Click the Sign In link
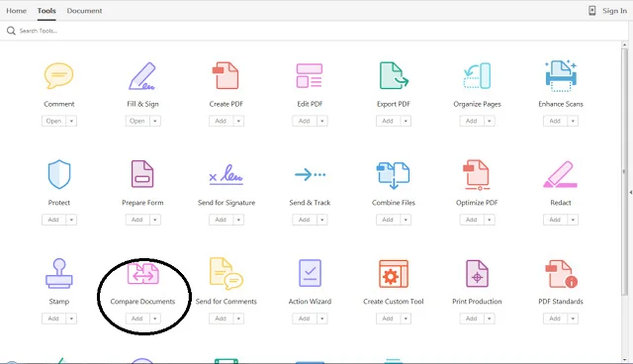This screenshot has width=633, height=364. 614,11
